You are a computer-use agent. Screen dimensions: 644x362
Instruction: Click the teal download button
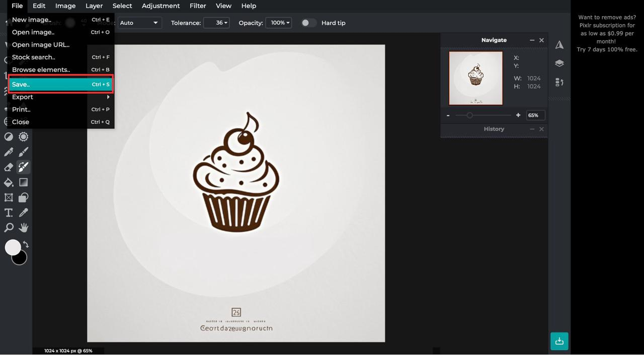tap(559, 341)
